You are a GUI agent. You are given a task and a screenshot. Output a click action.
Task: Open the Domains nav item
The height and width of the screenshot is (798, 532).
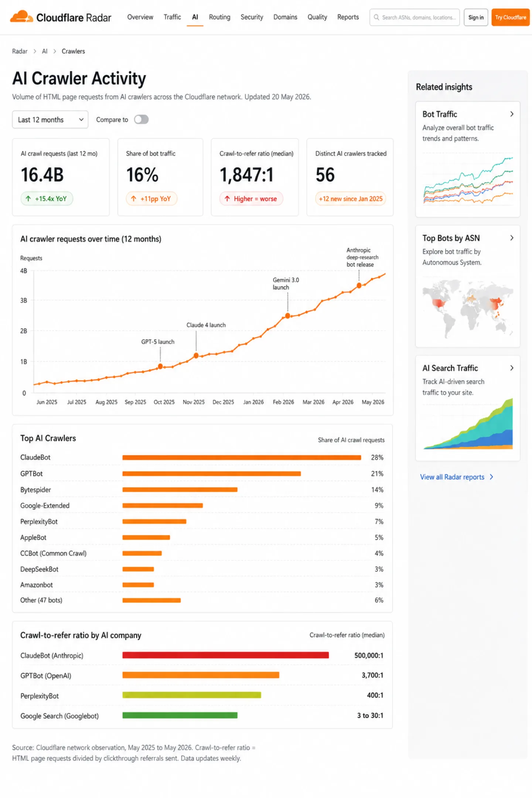[x=285, y=17]
